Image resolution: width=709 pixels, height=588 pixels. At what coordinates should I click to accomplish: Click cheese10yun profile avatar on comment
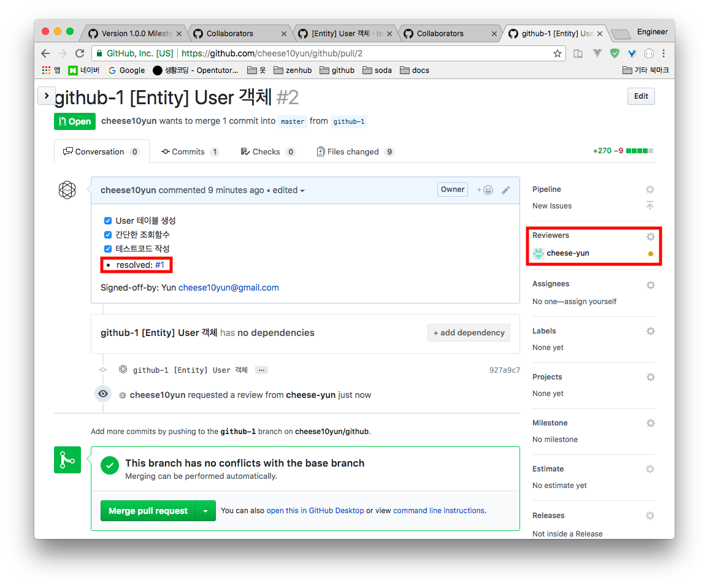(67, 190)
